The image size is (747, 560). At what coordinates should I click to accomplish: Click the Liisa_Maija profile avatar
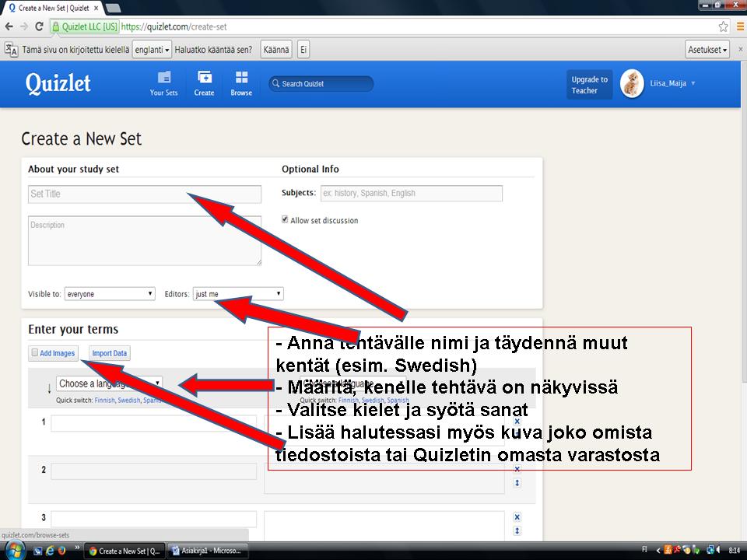[x=632, y=84]
